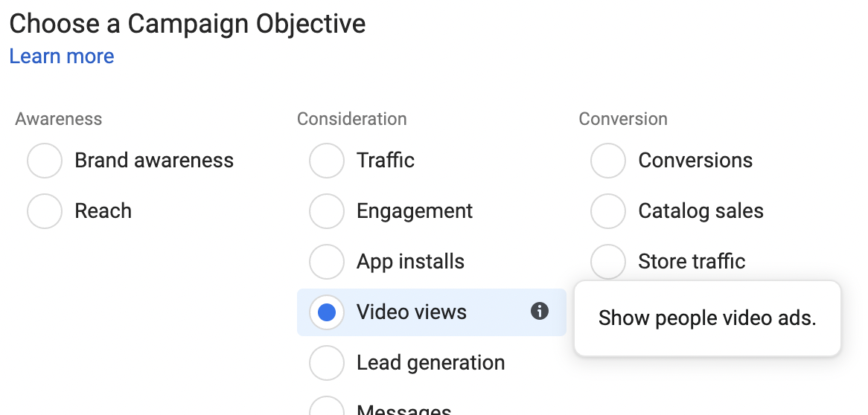Image resolution: width=868 pixels, height=415 pixels.
Task: Select the Messages radio button
Action: (327, 407)
